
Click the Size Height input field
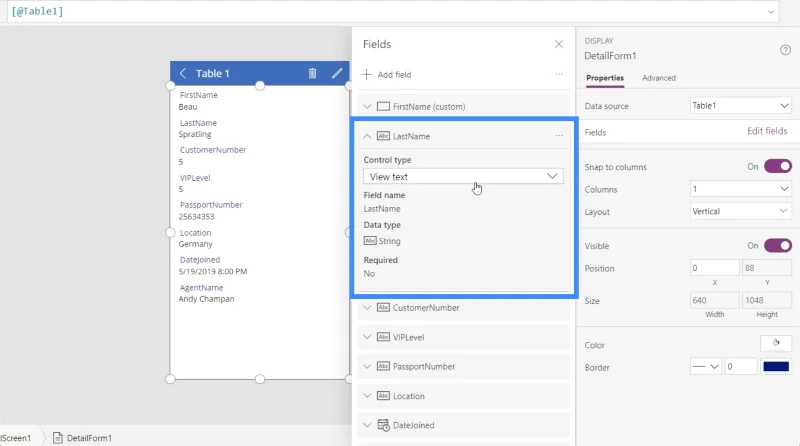pyautogui.click(x=767, y=301)
